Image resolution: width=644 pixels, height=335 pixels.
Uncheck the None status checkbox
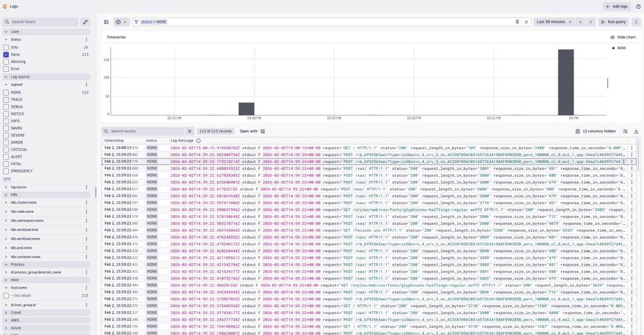[6, 55]
